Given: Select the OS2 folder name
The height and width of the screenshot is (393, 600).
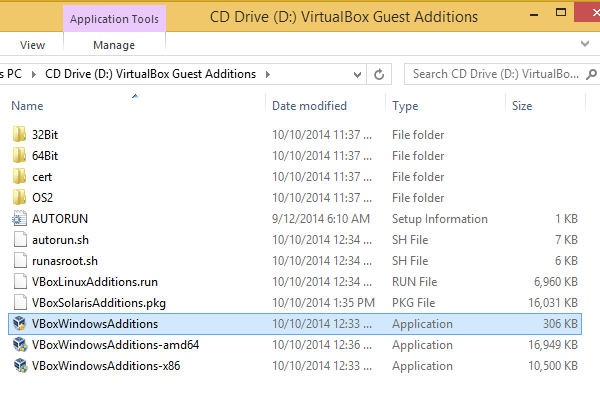Looking at the screenshot, I should 42,198.
